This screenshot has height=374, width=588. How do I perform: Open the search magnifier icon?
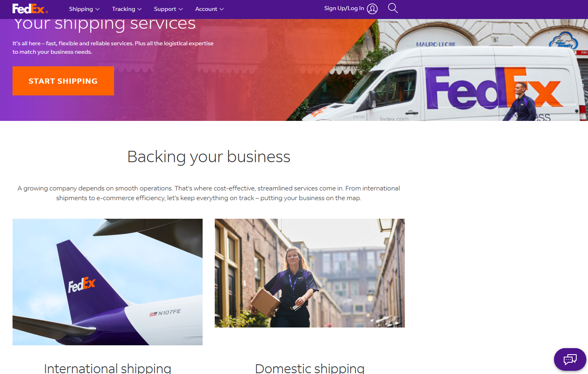point(393,8)
